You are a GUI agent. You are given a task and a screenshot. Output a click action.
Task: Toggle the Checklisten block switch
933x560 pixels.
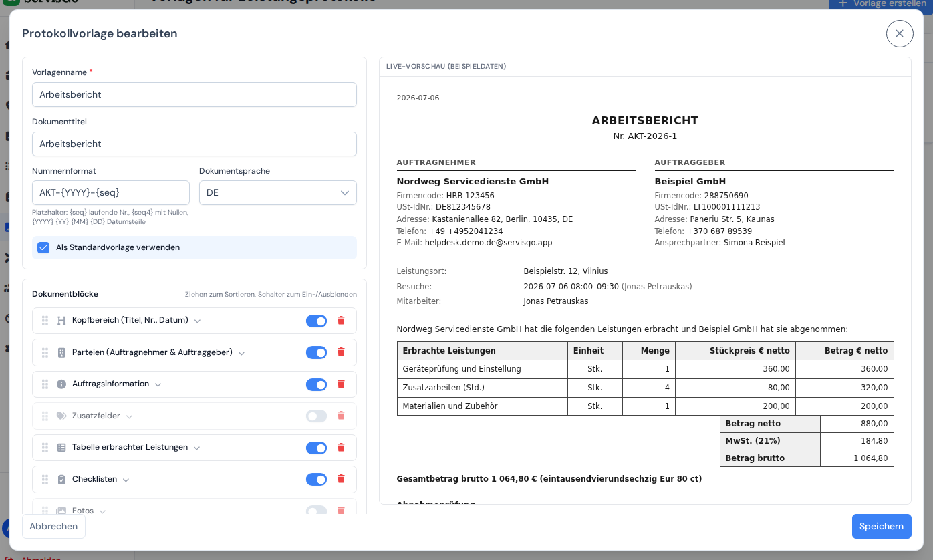(x=317, y=479)
